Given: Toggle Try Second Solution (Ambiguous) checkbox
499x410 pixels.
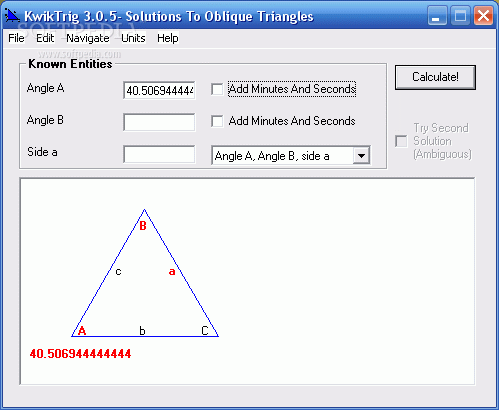Looking at the screenshot, I should [401, 141].
